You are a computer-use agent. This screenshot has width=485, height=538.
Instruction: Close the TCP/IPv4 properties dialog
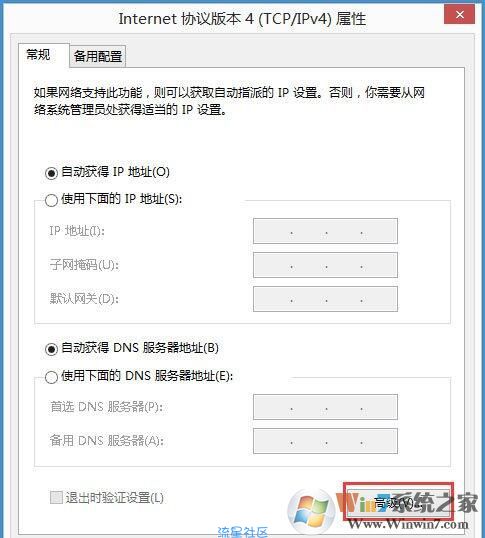pos(460,15)
